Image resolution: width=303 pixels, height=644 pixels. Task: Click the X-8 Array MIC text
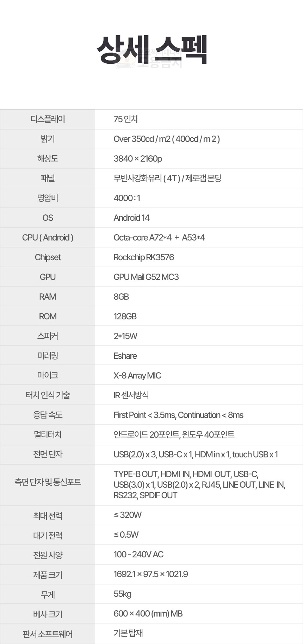[137, 376]
